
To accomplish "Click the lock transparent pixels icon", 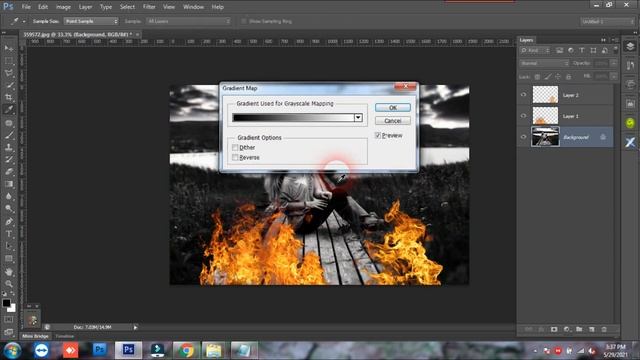I will [x=537, y=77].
